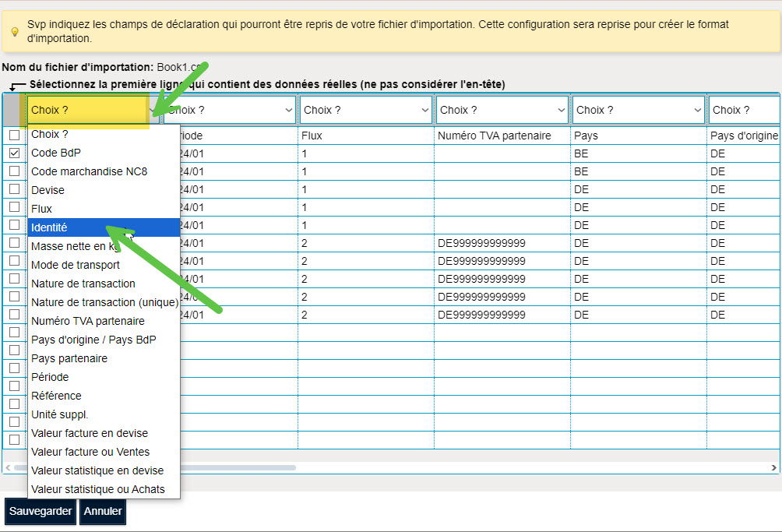
Task: Pick 'Valeur statistique en devise' option
Action: (x=104, y=470)
